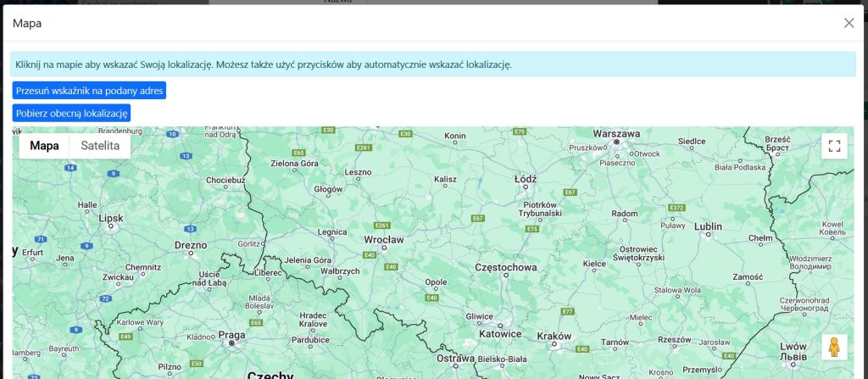
Task: Click Karlowe Wary label on map
Action: pyautogui.click(x=140, y=322)
